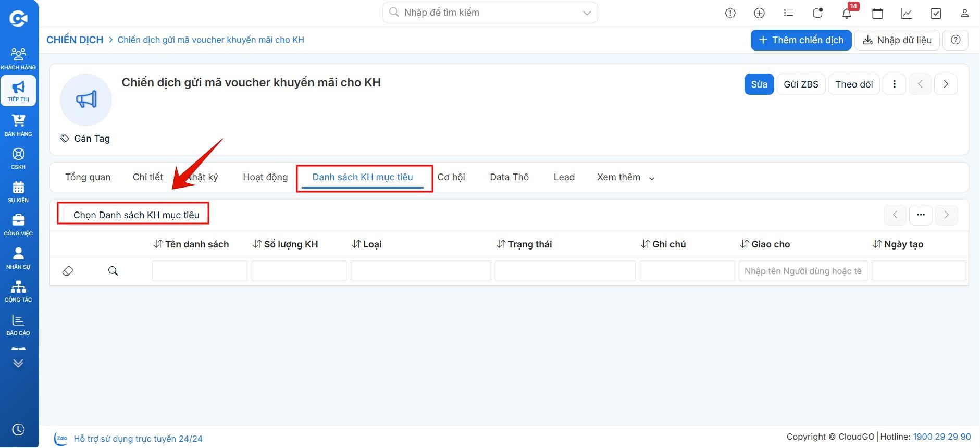The image size is (980, 448).
Task: Open Công việc briefcase module
Action: [18, 225]
